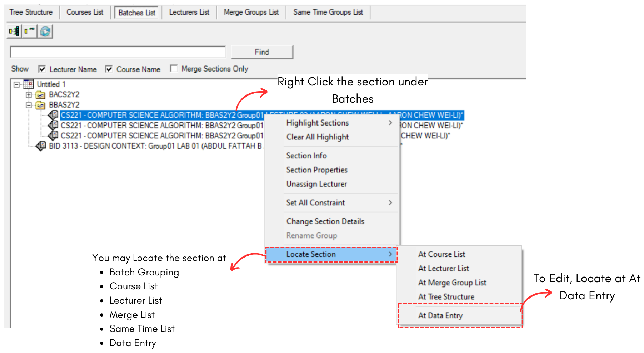This screenshot has width=644, height=353.
Task: Click the search text field
Action: (118, 52)
